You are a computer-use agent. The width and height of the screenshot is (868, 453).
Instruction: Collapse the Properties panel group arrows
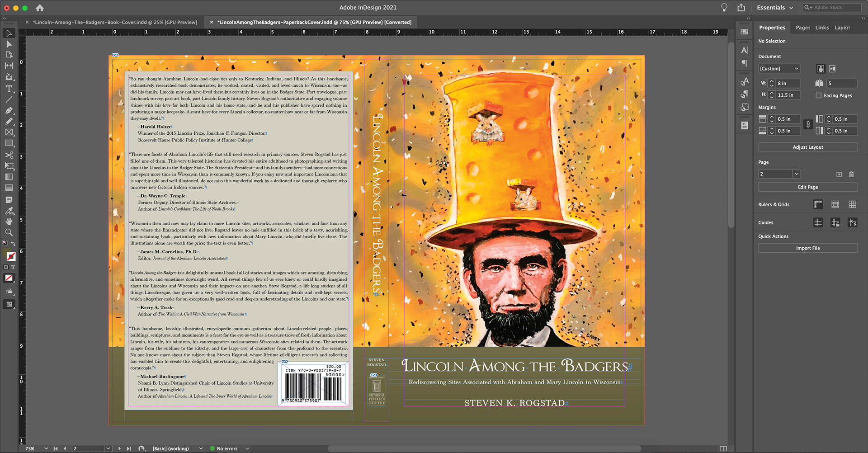(863, 18)
